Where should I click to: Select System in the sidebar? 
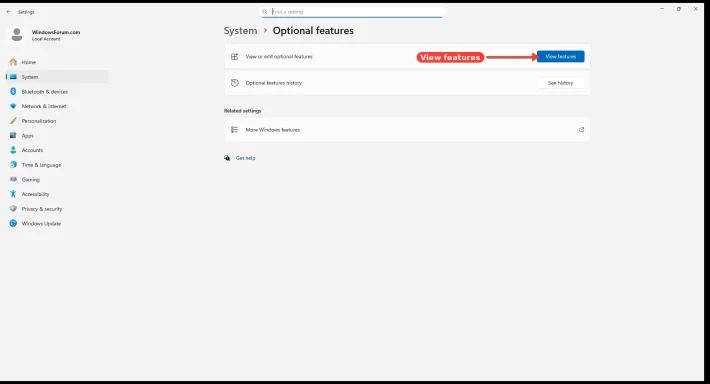pyautogui.click(x=30, y=77)
